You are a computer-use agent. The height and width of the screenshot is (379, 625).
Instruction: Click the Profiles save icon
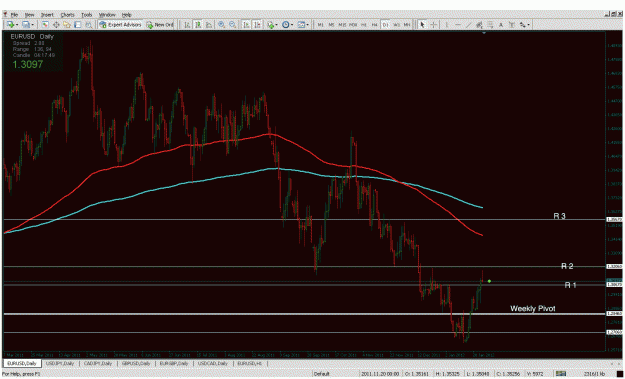pyautogui.click(x=26, y=25)
